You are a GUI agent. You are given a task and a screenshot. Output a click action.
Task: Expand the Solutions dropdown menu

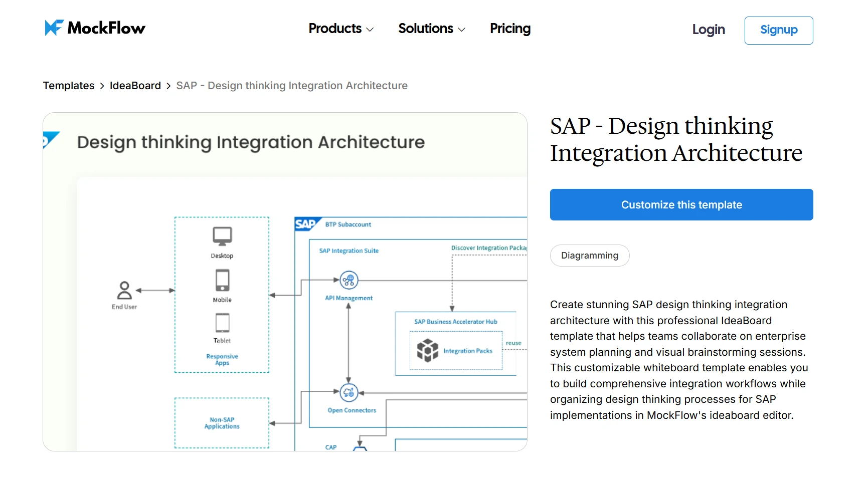(432, 29)
